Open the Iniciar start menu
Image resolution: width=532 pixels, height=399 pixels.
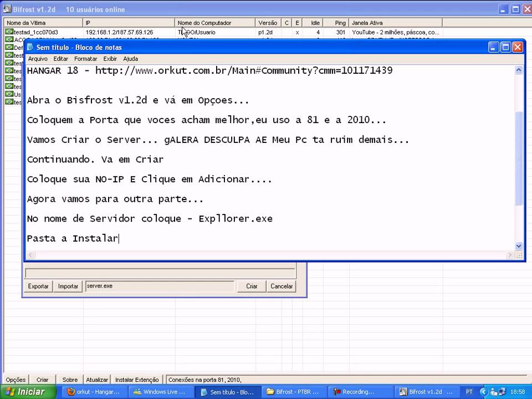pyautogui.click(x=28, y=392)
